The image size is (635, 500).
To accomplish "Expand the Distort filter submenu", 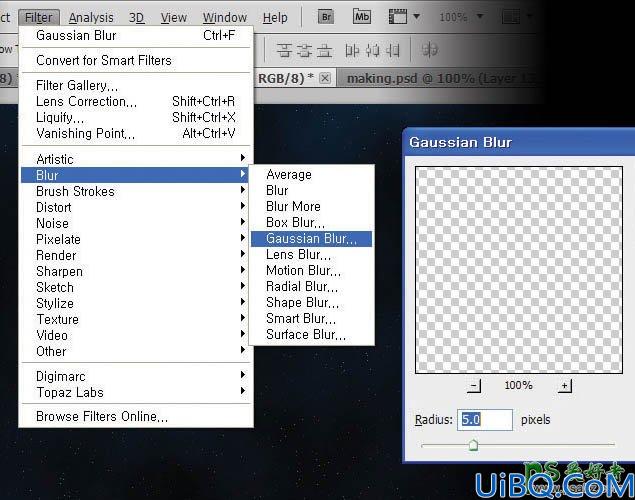I will [136, 207].
